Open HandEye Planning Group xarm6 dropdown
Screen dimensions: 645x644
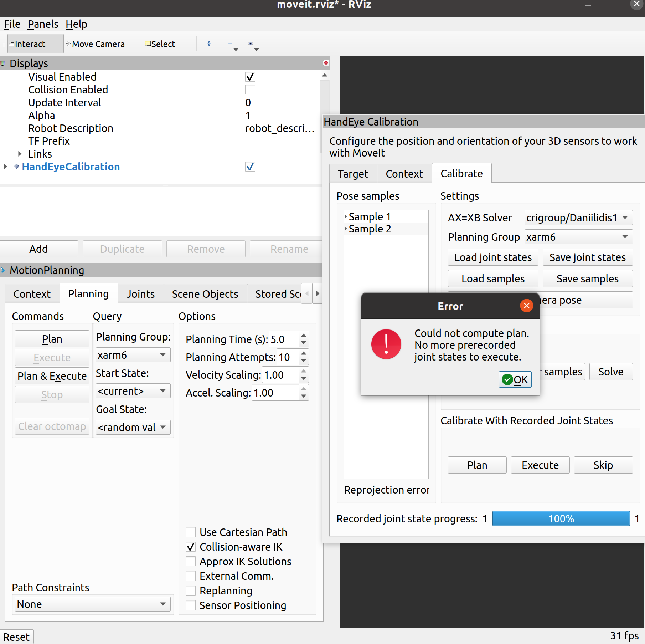click(578, 237)
